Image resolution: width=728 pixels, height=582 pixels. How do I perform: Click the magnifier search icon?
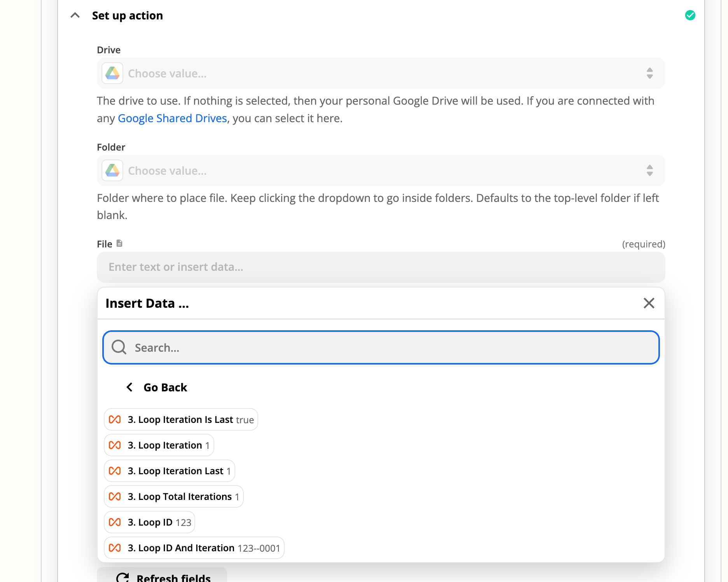(x=119, y=347)
